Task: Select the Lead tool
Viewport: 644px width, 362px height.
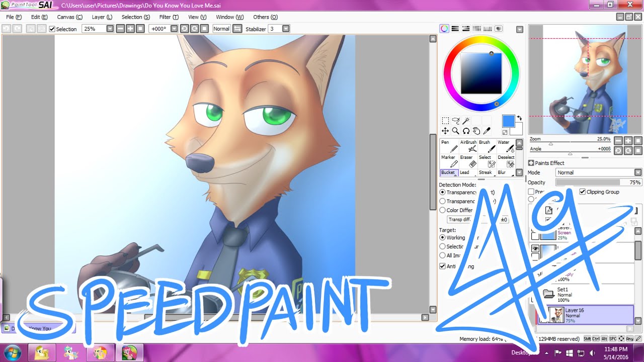Action: pyautogui.click(x=468, y=172)
